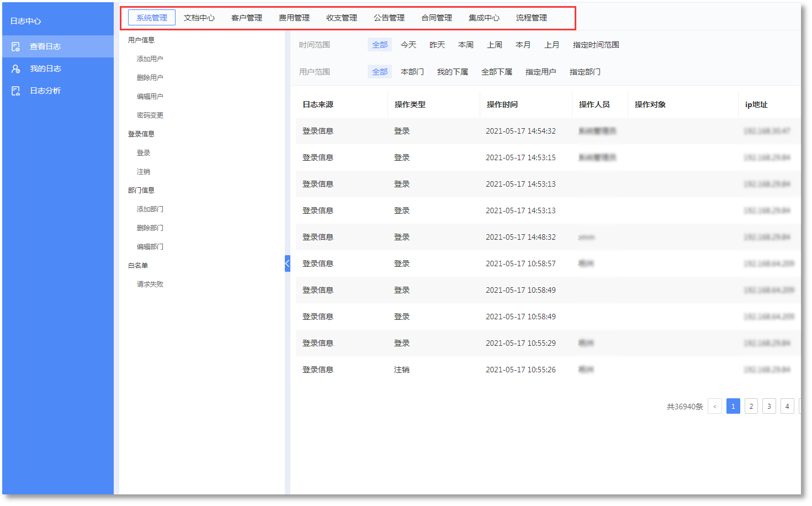This screenshot has height=506, width=812.
Task: Select 密码变更 tree item
Action: coord(150,115)
